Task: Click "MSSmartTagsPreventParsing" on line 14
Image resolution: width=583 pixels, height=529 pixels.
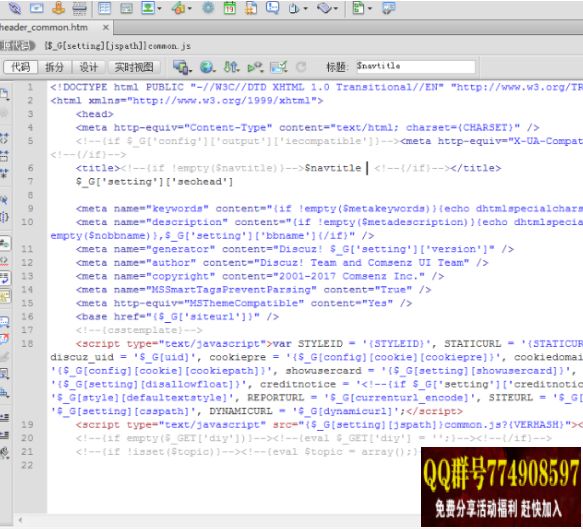Action: click(231, 290)
